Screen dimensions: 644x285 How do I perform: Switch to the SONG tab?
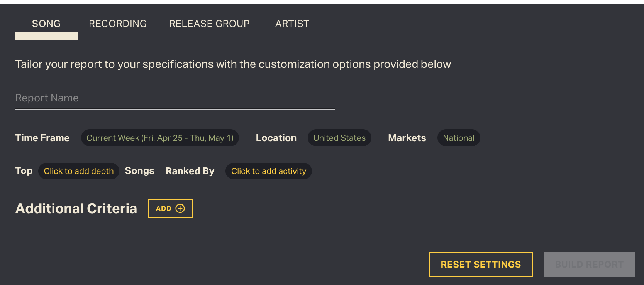pyautogui.click(x=46, y=24)
